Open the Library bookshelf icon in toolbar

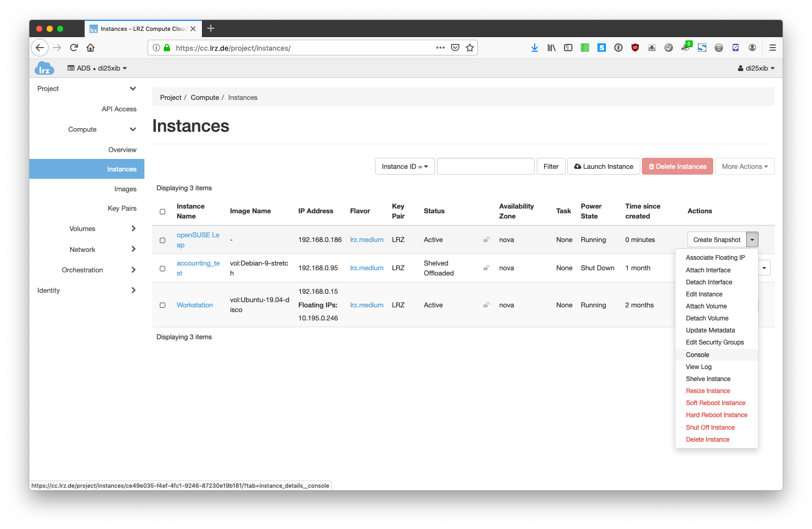tap(551, 48)
